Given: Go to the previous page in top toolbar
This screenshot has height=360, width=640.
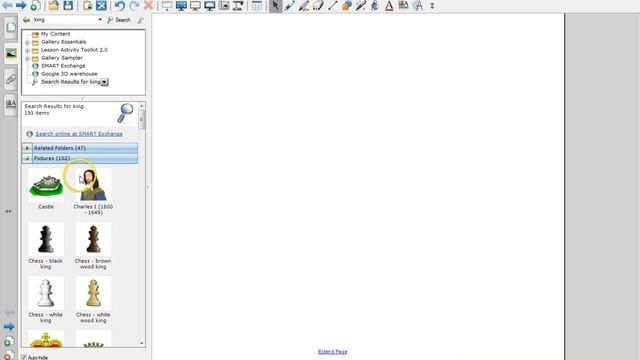Looking at the screenshot, I should (7, 6).
